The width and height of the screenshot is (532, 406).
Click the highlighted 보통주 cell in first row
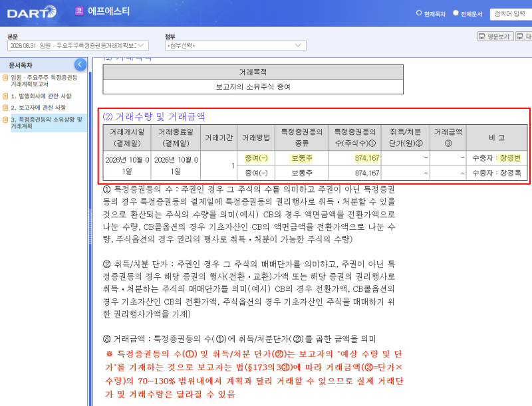point(302,158)
